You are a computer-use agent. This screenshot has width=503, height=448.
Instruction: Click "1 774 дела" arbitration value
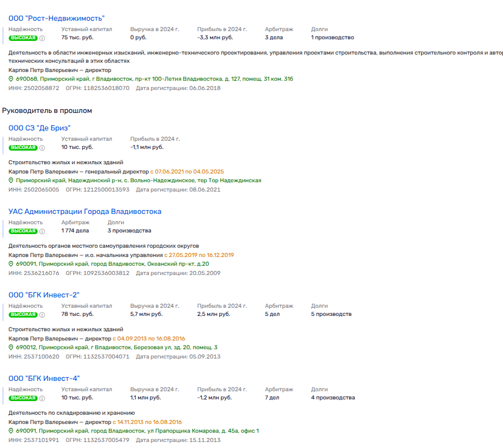pyautogui.click(x=75, y=231)
